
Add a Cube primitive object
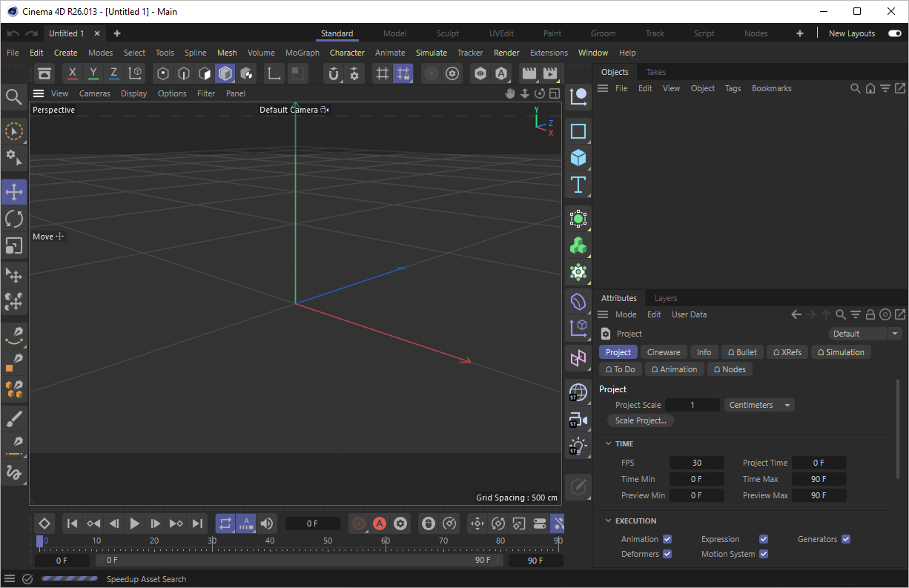coord(578,158)
